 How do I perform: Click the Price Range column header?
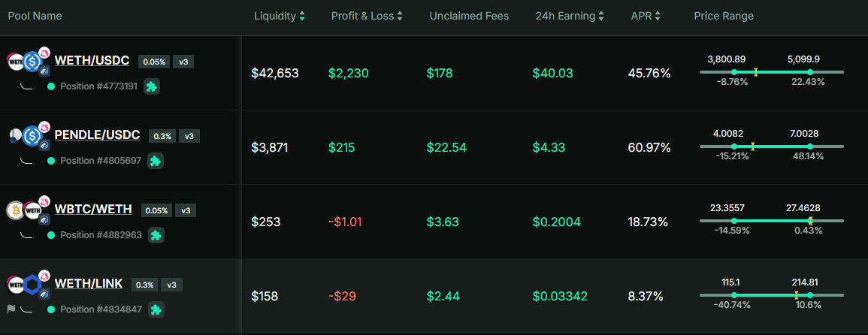click(x=723, y=16)
